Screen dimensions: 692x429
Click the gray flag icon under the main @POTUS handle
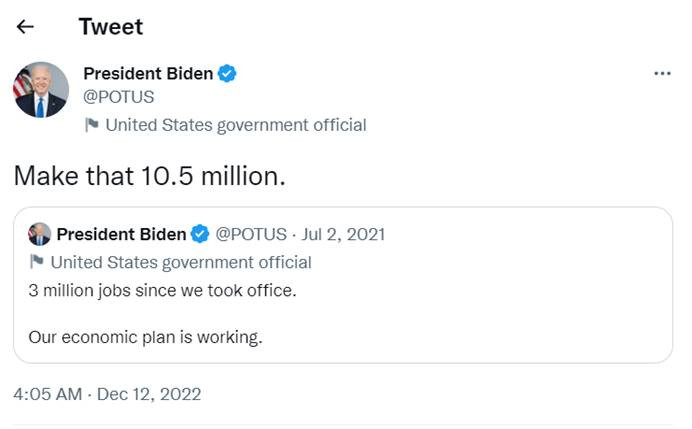tap(92, 125)
